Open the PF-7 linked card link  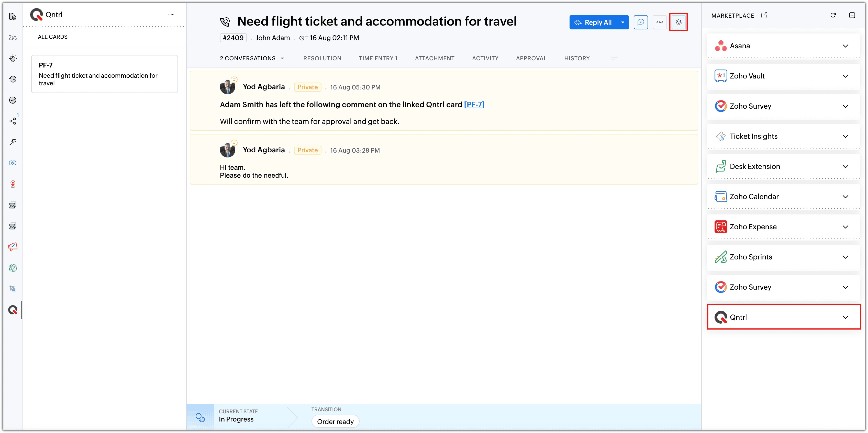pos(474,104)
